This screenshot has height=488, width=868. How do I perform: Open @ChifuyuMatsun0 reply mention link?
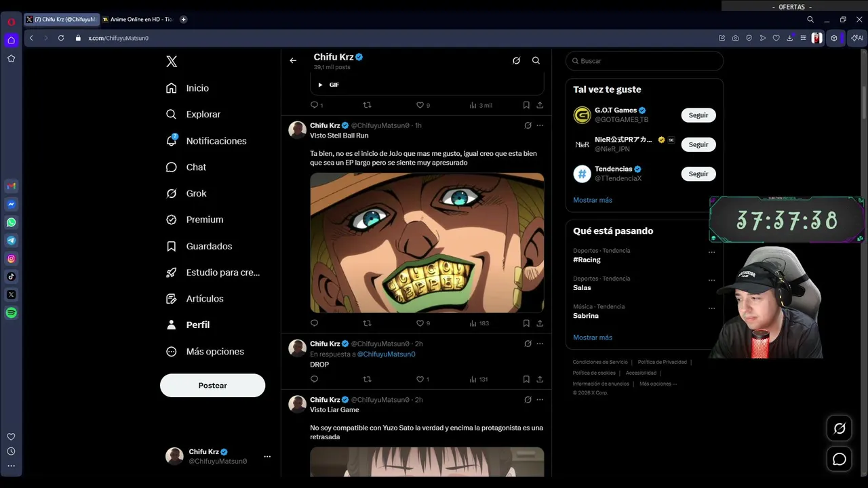(386, 354)
